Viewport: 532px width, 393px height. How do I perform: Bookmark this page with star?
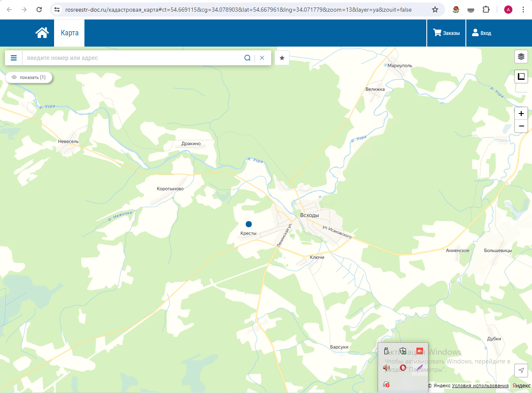point(435,10)
